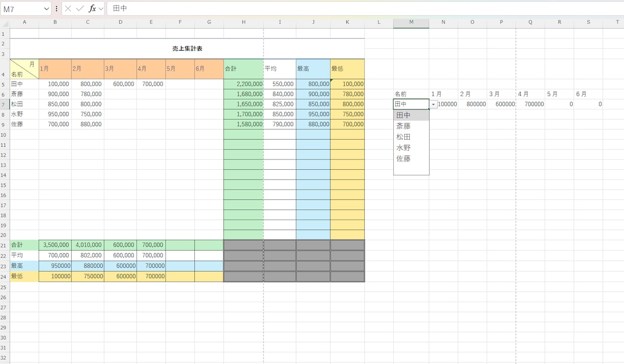Click the blue 最高 header in column J
This screenshot has height=364, width=624.
pos(313,69)
